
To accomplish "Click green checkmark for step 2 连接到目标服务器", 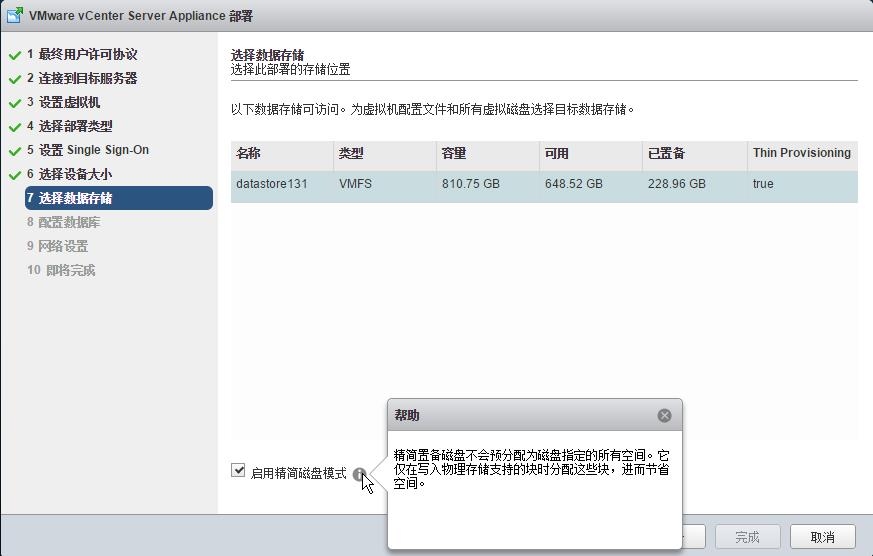I will pyautogui.click(x=15, y=79).
